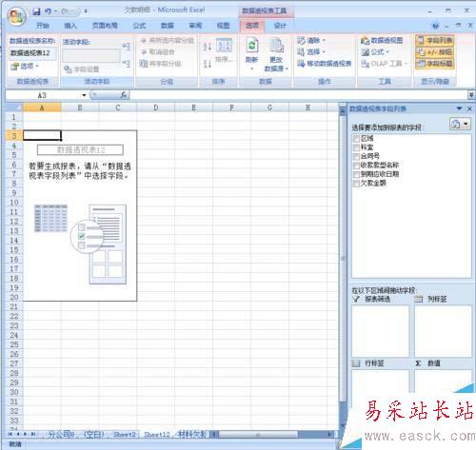
Task: Toggle 字段列表 (Field List) button
Action: point(435,40)
